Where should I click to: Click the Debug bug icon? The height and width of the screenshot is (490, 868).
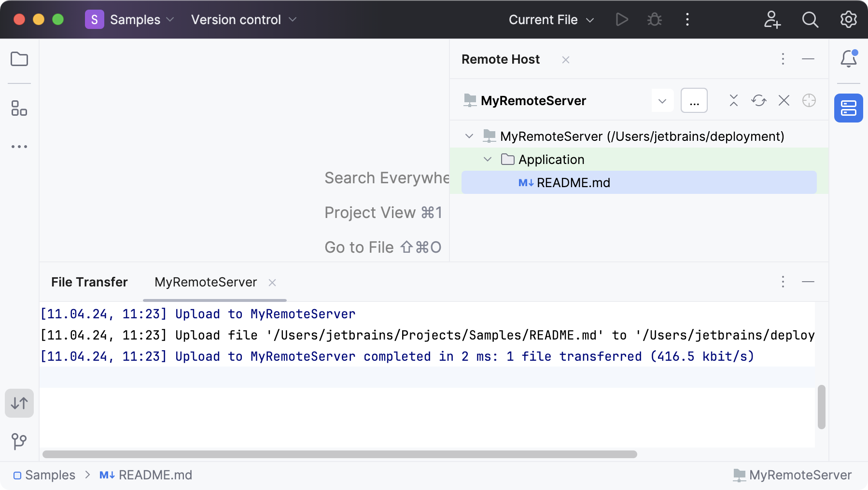[x=655, y=20]
